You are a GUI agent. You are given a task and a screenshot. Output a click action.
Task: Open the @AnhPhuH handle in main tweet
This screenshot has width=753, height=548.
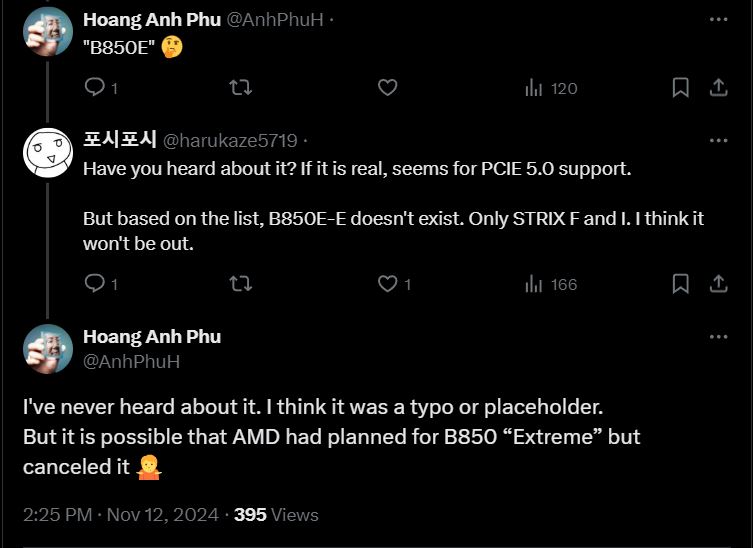(x=131, y=361)
